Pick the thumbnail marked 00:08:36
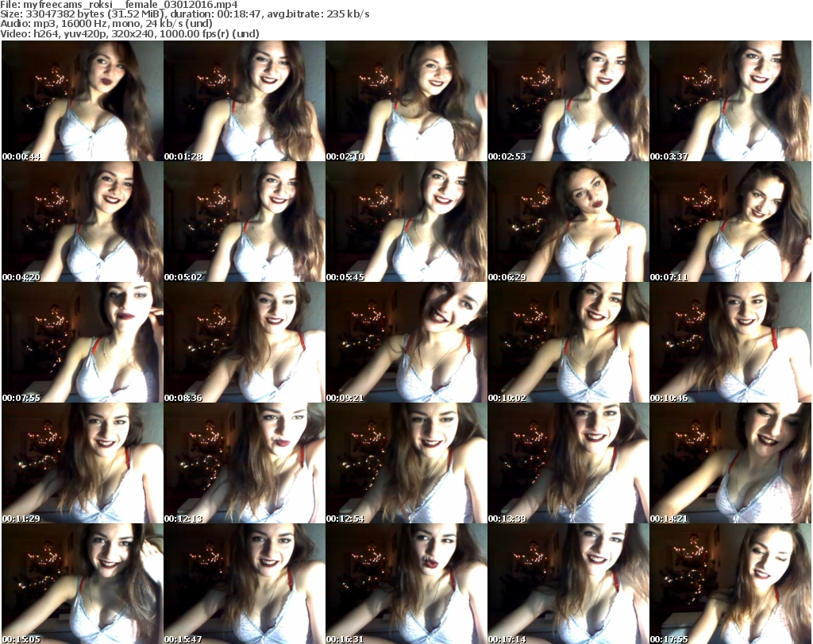 click(x=245, y=343)
